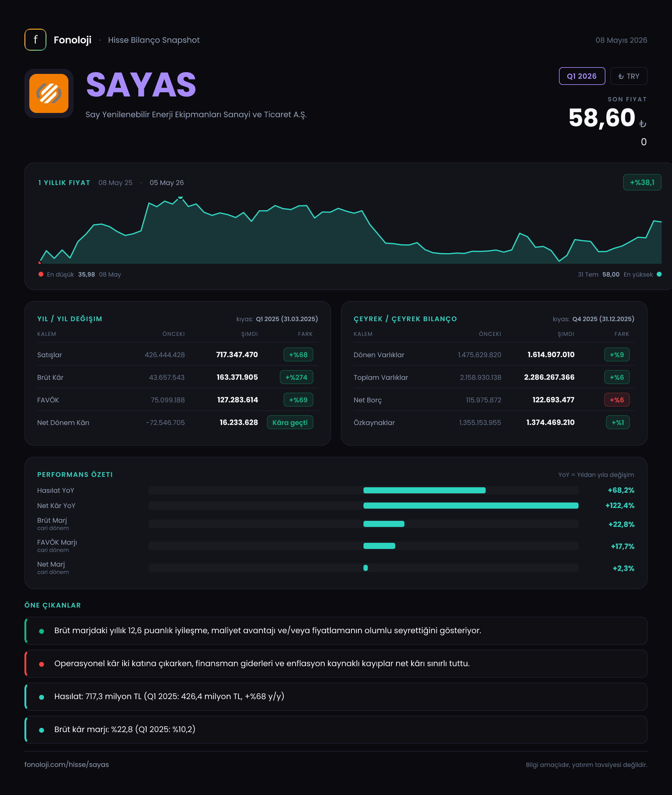The width and height of the screenshot is (672, 795).
Task: Click the Net Kâr YoY progress bar
Action: coord(363,506)
